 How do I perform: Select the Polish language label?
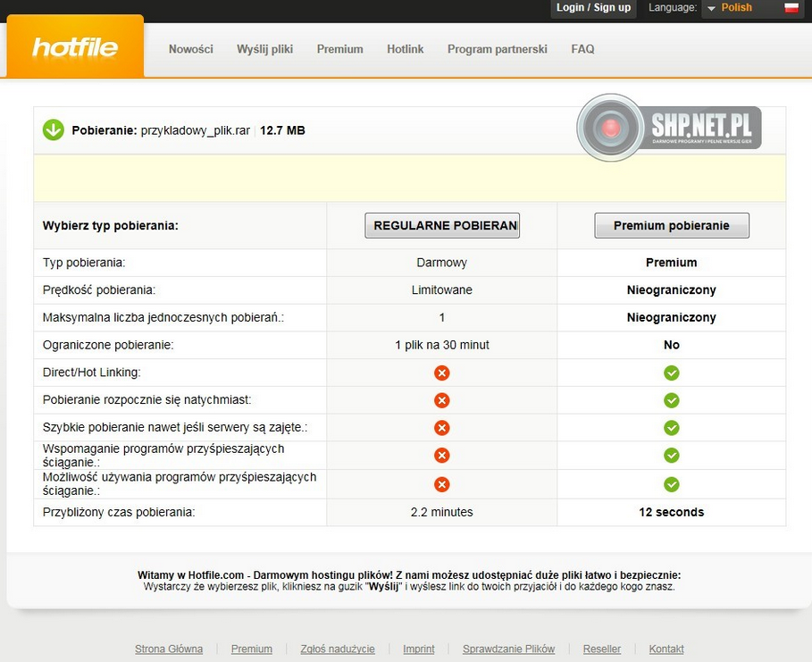point(736,8)
